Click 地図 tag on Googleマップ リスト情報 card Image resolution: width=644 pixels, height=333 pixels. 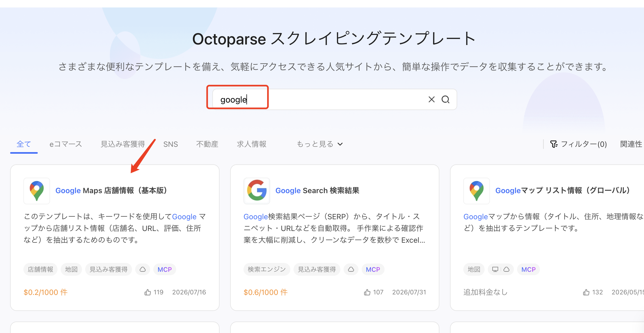pyautogui.click(x=474, y=269)
